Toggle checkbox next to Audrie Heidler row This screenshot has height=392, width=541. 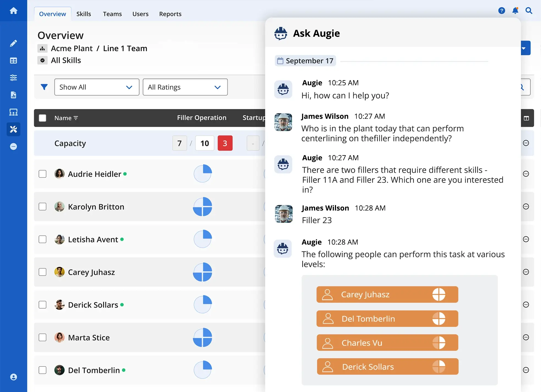click(x=42, y=174)
